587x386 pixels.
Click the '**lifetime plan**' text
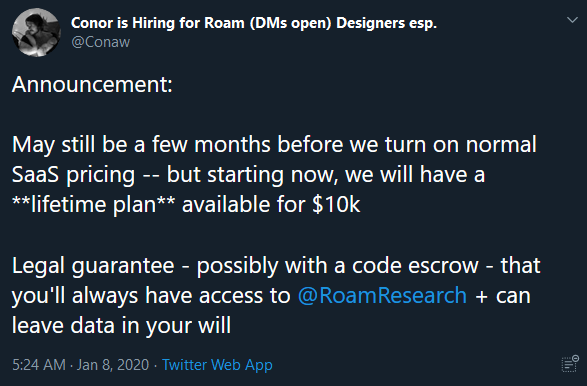(x=93, y=205)
